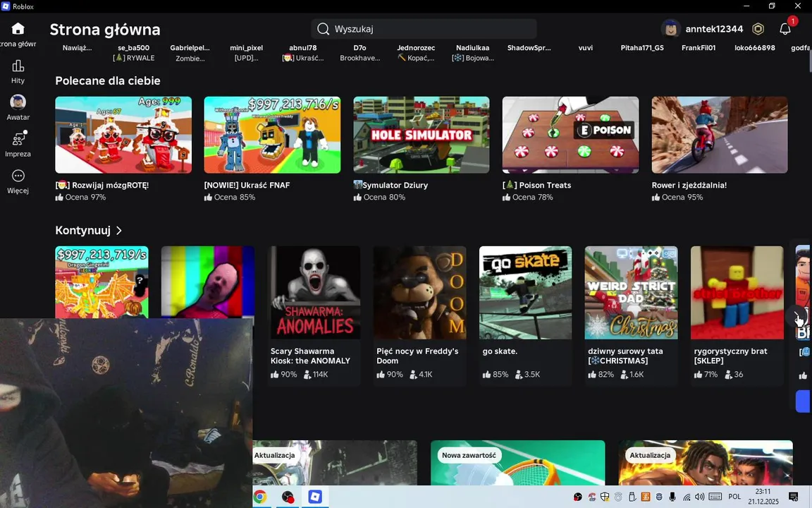Click the Symulator Dziury title text
The height and width of the screenshot is (508, 812).
395,185
